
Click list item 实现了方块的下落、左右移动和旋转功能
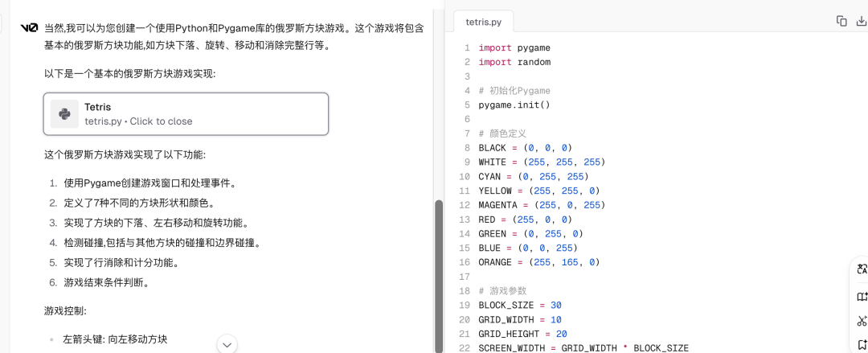156,223
